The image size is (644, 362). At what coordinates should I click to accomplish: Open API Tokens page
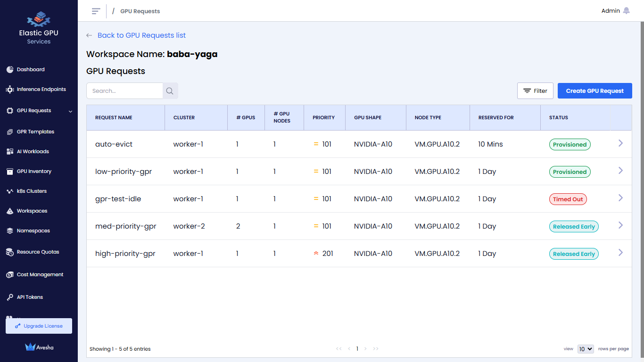30,297
